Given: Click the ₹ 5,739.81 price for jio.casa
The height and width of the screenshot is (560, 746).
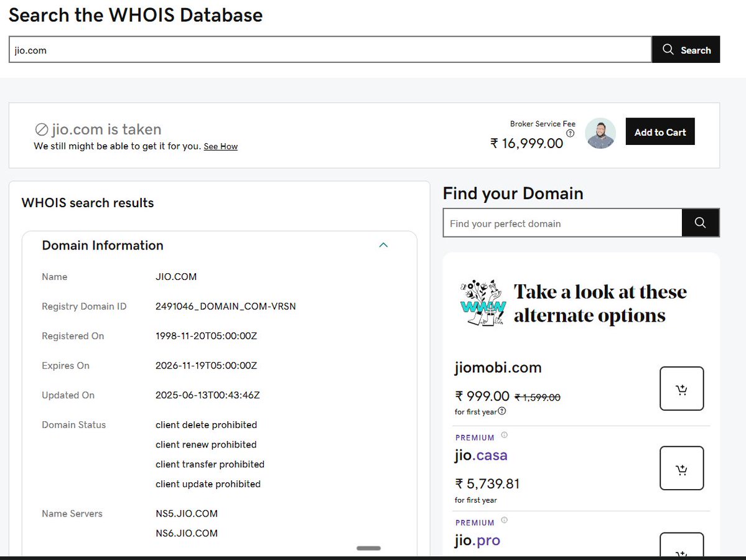Looking at the screenshot, I should [487, 484].
